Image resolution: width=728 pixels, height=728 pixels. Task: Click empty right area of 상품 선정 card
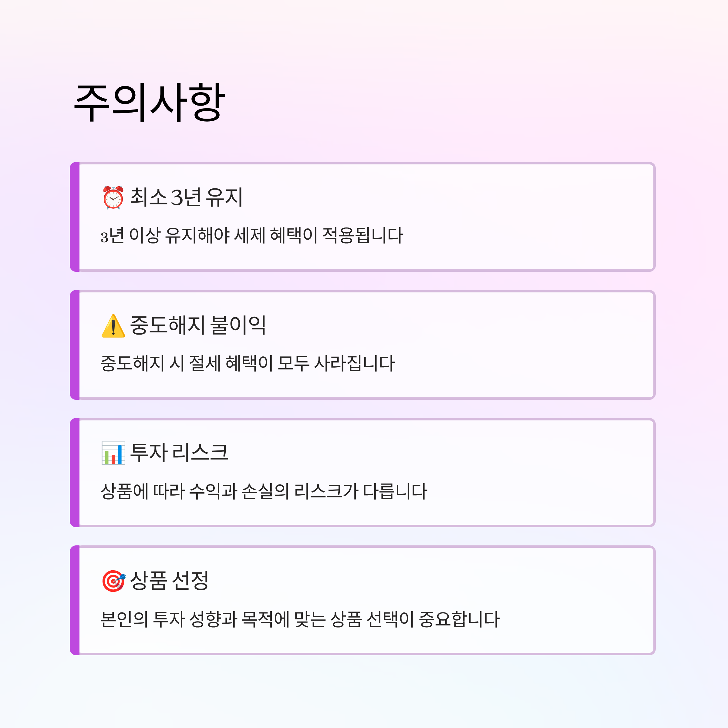[577, 600]
